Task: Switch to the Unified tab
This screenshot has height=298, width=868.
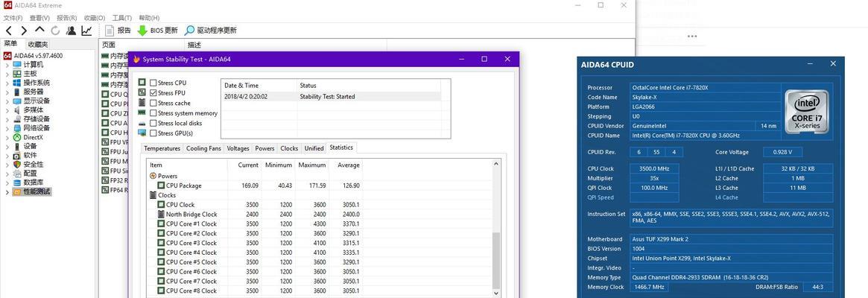Action: 314,148
